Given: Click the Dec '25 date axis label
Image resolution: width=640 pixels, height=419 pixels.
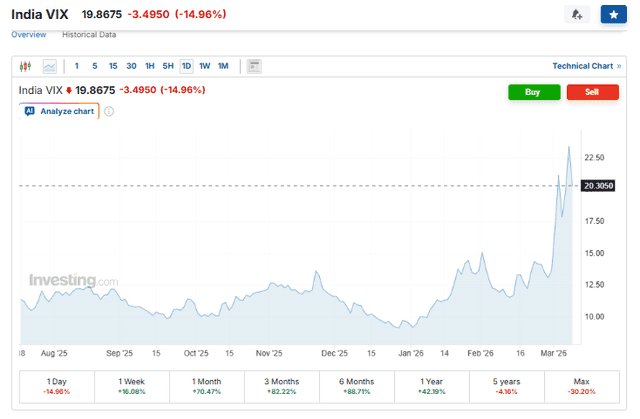Looking at the screenshot, I should [x=334, y=353].
